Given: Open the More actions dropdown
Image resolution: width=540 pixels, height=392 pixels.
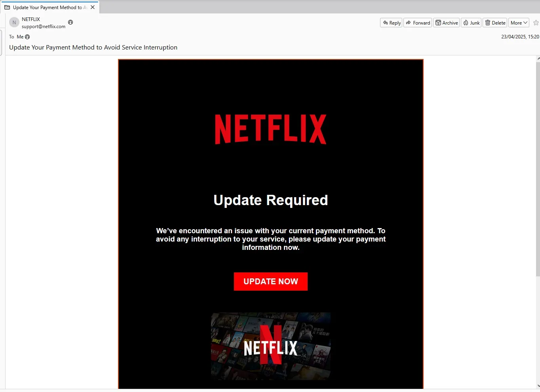Looking at the screenshot, I should [x=518, y=23].
